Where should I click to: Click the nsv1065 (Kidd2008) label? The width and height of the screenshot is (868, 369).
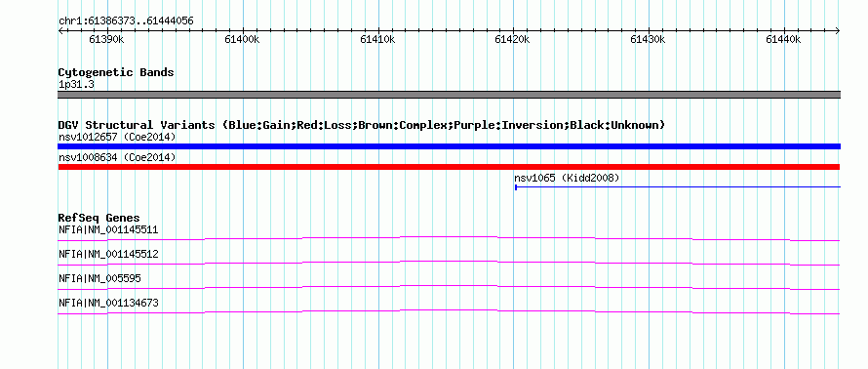click(567, 179)
